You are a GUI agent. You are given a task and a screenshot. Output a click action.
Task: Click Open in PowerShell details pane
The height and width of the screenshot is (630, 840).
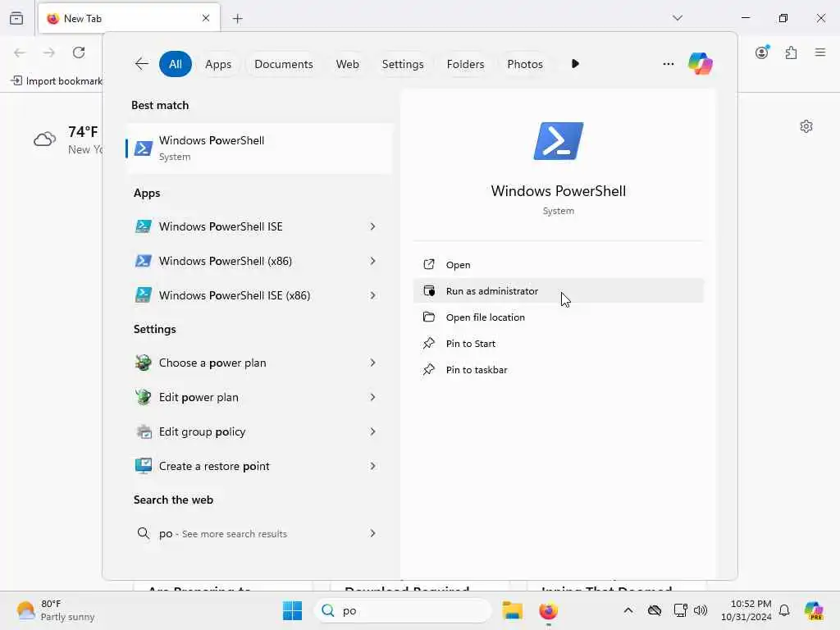558,265
